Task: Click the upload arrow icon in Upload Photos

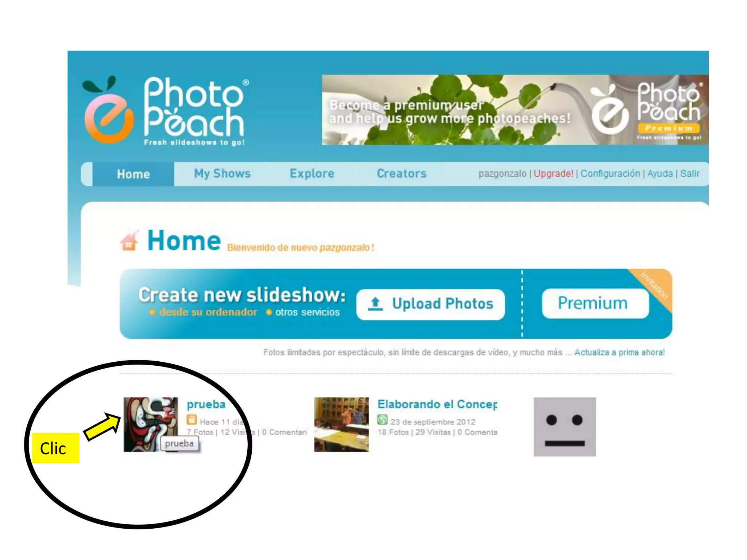Action: point(375,304)
